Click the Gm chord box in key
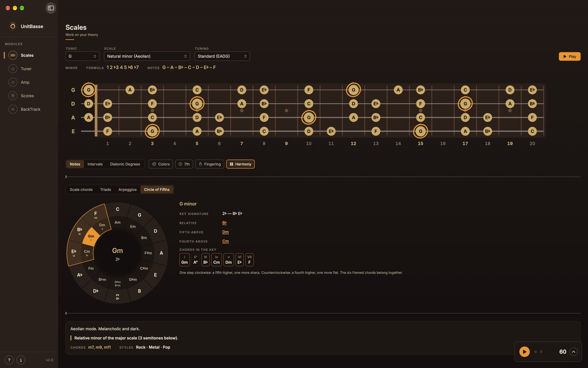This screenshot has height=368, width=588. point(184,260)
